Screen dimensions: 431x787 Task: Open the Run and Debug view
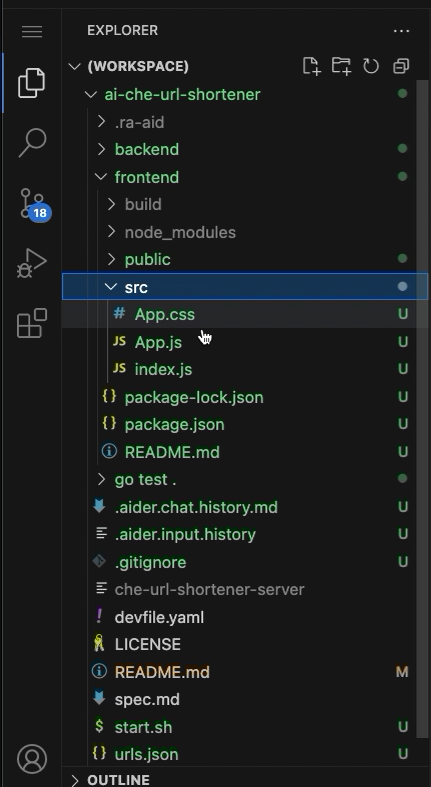(x=32, y=263)
